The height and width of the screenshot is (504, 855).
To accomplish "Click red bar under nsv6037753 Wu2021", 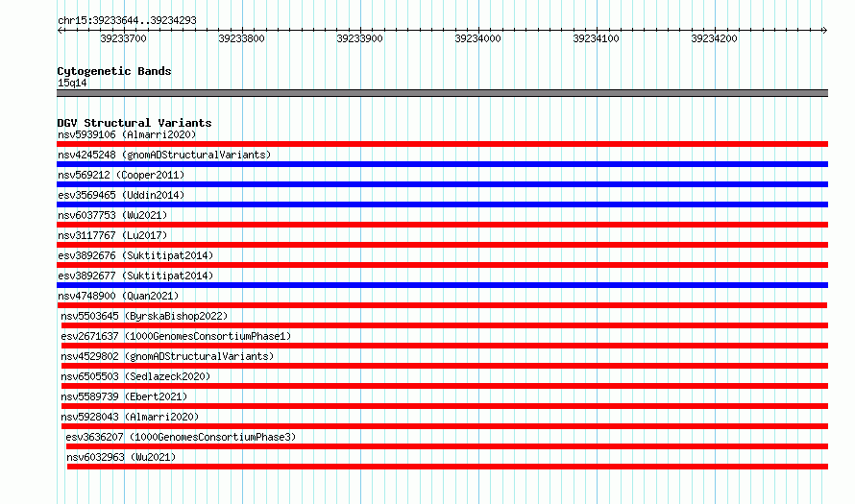I will [442, 225].
